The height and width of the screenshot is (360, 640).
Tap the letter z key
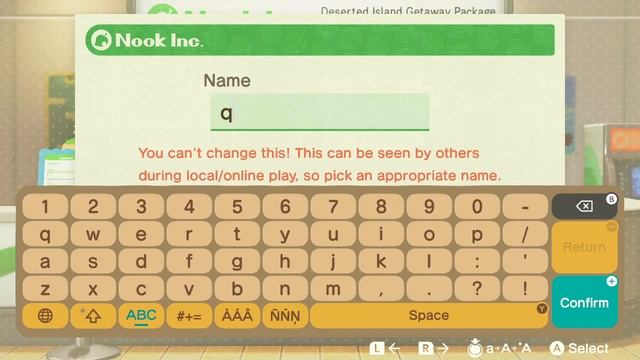coord(45,289)
